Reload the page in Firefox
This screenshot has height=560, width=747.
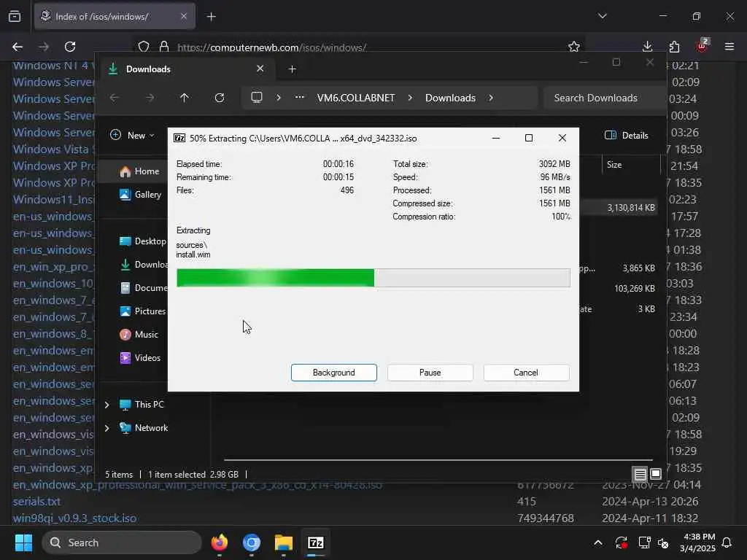(x=70, y=47)
